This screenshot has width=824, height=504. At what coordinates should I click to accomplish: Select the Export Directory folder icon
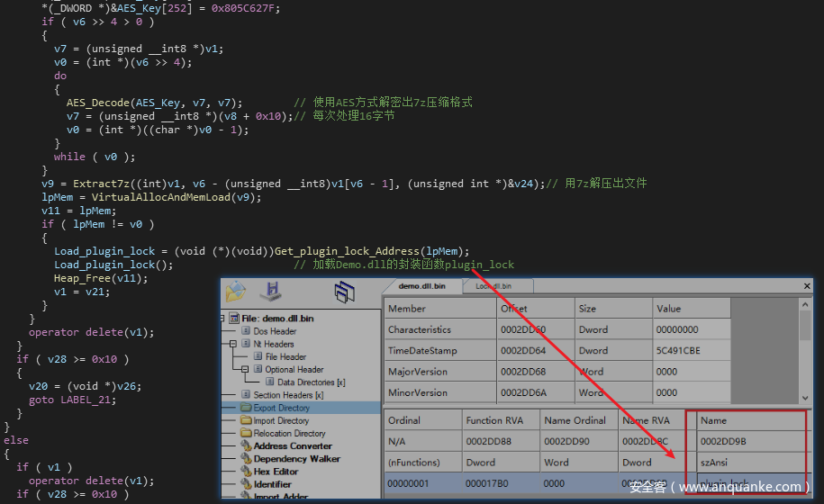pos(246,408)
